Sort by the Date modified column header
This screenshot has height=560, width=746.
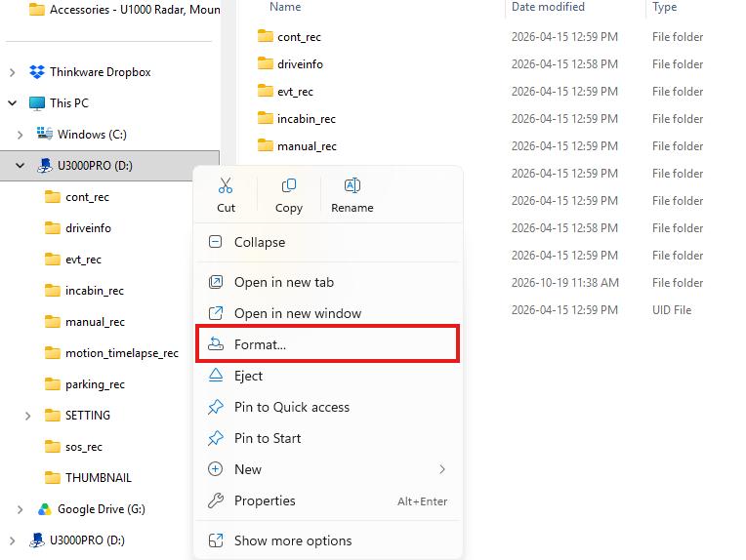tap(548, 7)
